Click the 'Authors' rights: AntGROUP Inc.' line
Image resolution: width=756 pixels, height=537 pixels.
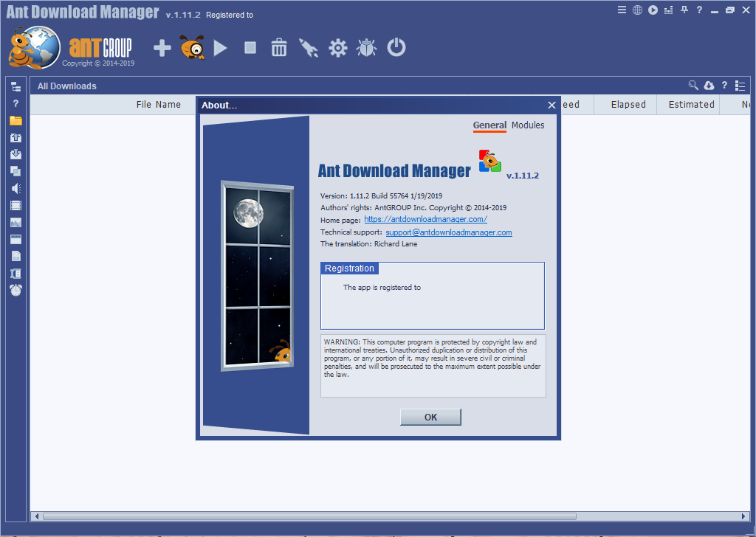(413, 207)
